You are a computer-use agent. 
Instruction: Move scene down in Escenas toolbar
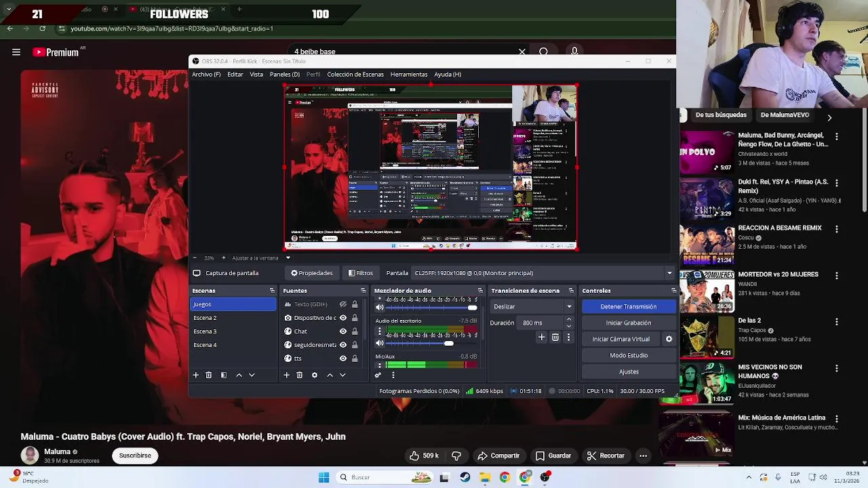pos(252,375)
